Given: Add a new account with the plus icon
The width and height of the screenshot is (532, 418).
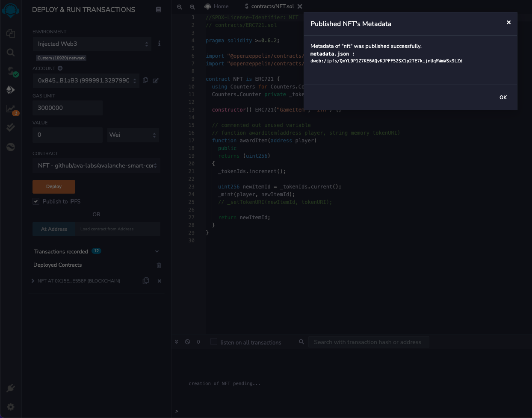Looking at the screenshot, I should pyautogui.click(x=60, y=68).
